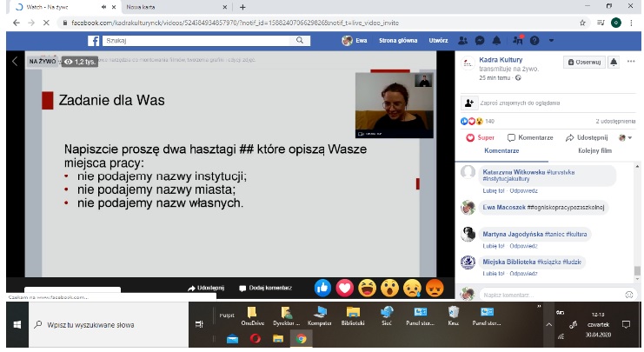Click the Super reaction button
Screen dimensions: 644x352
click(x=481, y=137)
